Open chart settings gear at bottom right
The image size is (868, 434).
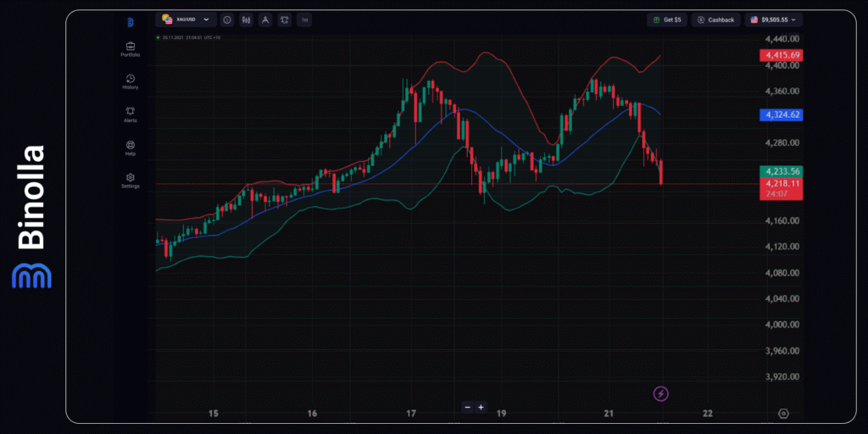pos(783,414)
